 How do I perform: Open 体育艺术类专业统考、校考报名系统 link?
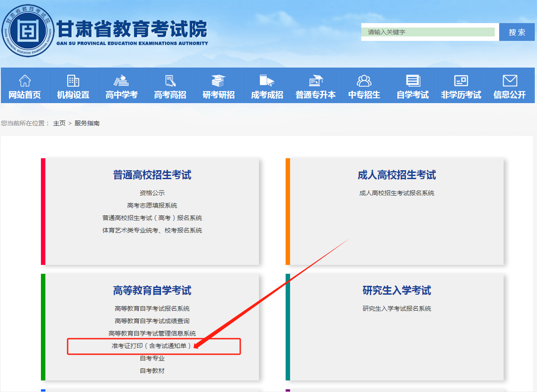[x=152, y=230]
